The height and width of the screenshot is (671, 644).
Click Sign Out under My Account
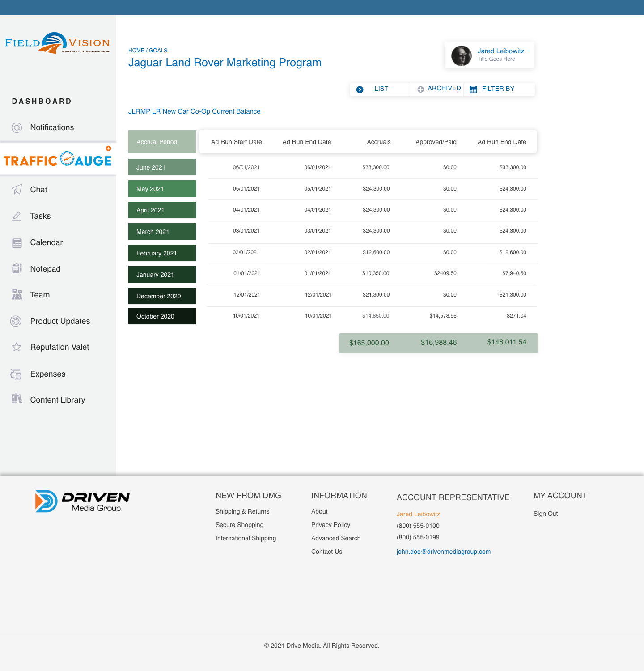[546, 514]
